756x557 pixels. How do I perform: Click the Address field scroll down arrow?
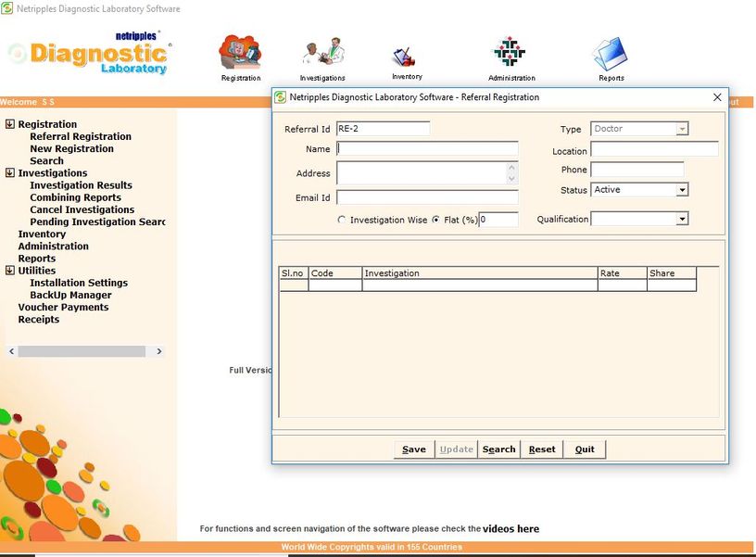511,179
